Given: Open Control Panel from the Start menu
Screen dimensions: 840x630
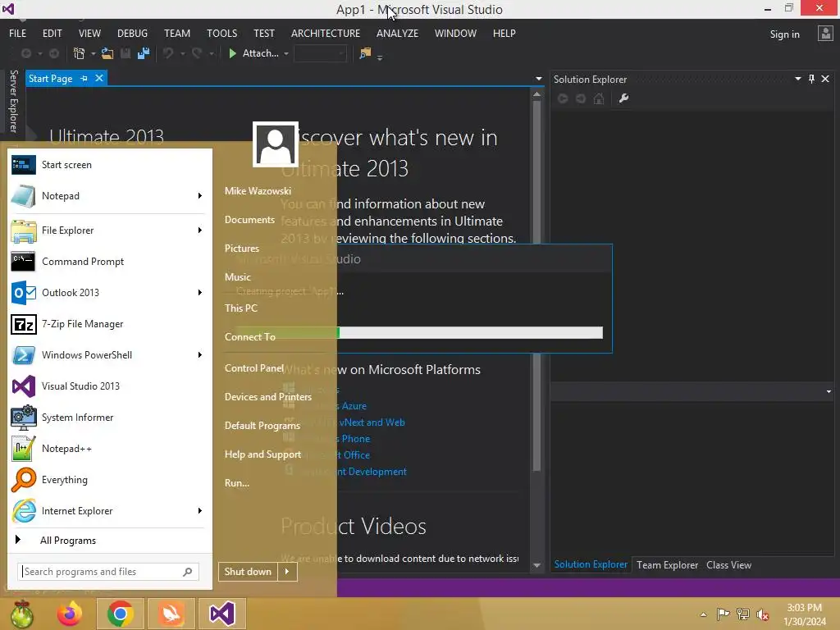Looking at the screenshot, I should pos(254,368).
